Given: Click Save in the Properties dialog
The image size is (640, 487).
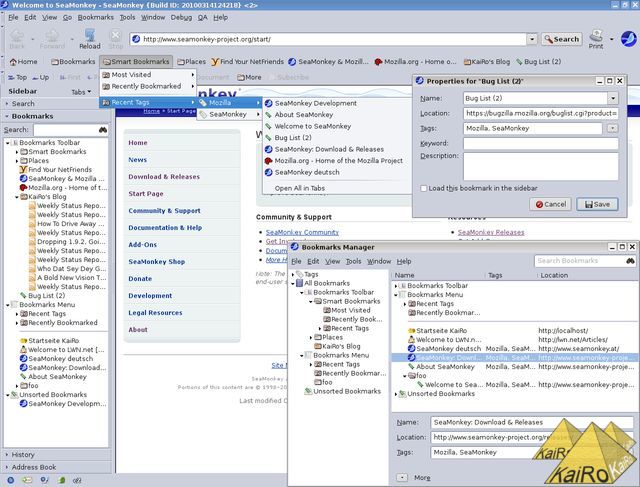Looking at the screenshot, I should tap(596, 204).
